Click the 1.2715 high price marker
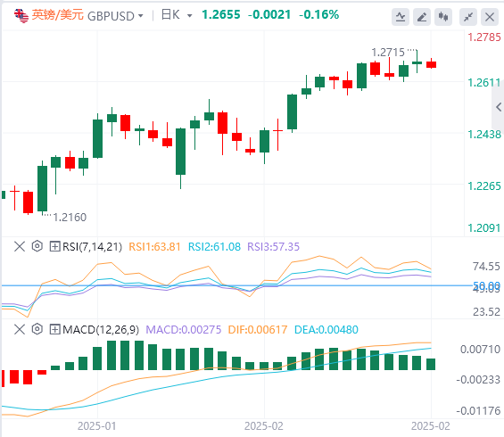 coord(388,52)
